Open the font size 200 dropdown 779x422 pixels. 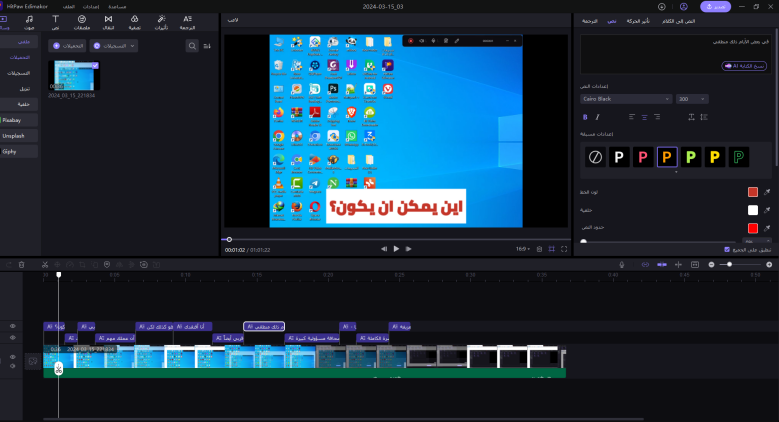coord(690,99)
